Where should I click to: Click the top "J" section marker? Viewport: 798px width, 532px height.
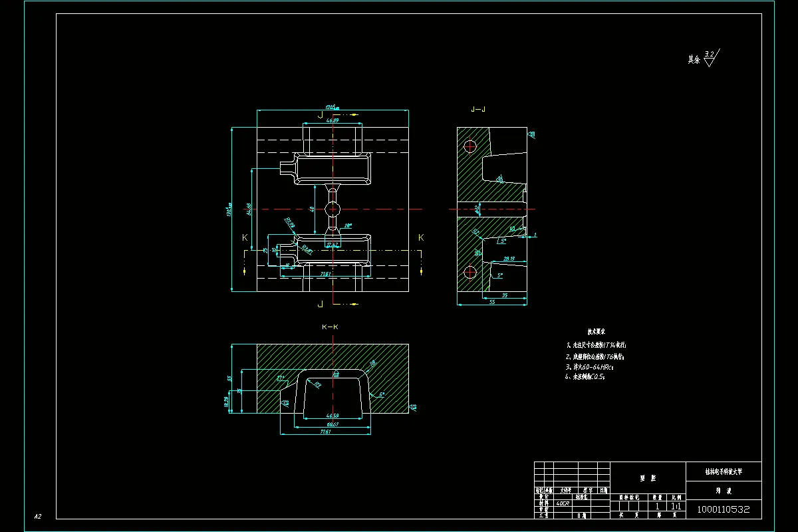[320, 114]
